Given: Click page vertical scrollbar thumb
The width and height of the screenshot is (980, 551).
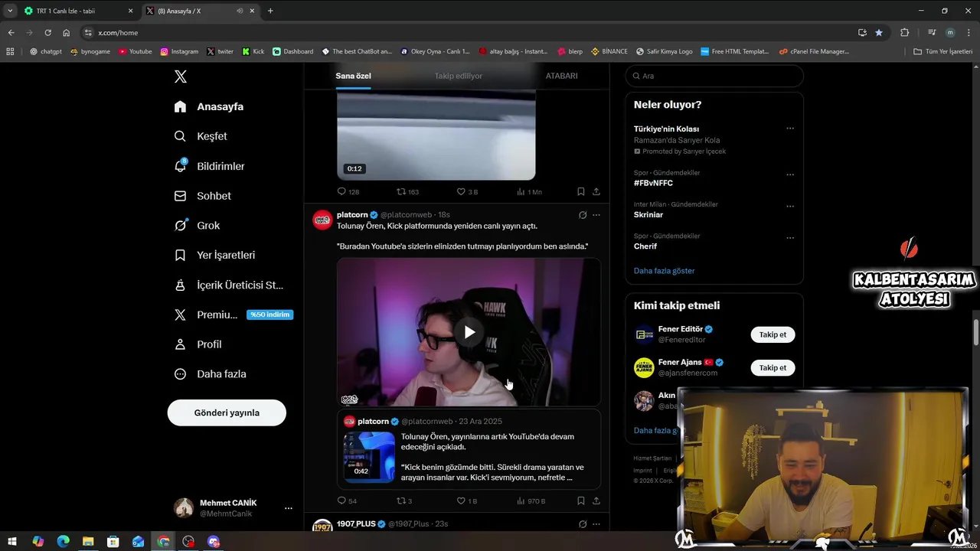Looking at the screenshot, I should (976, 333).
